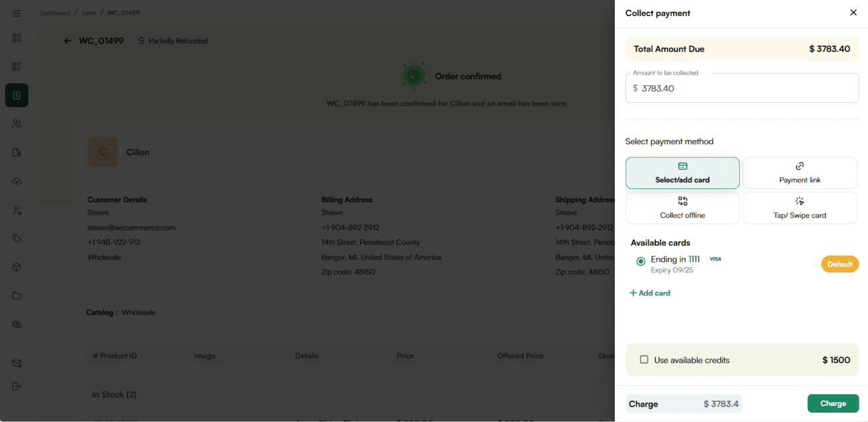This screenshot has height=422, width=868.
Task: Open the price tag icon in sidebar
Action: tap(17, 238)
